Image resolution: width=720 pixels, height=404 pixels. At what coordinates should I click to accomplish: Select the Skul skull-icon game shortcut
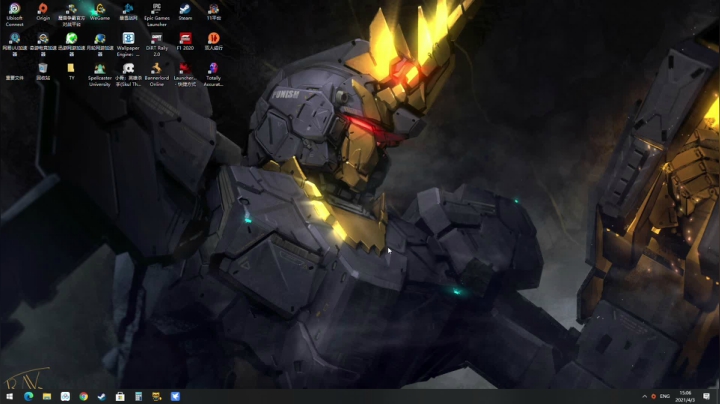[128, 74]
